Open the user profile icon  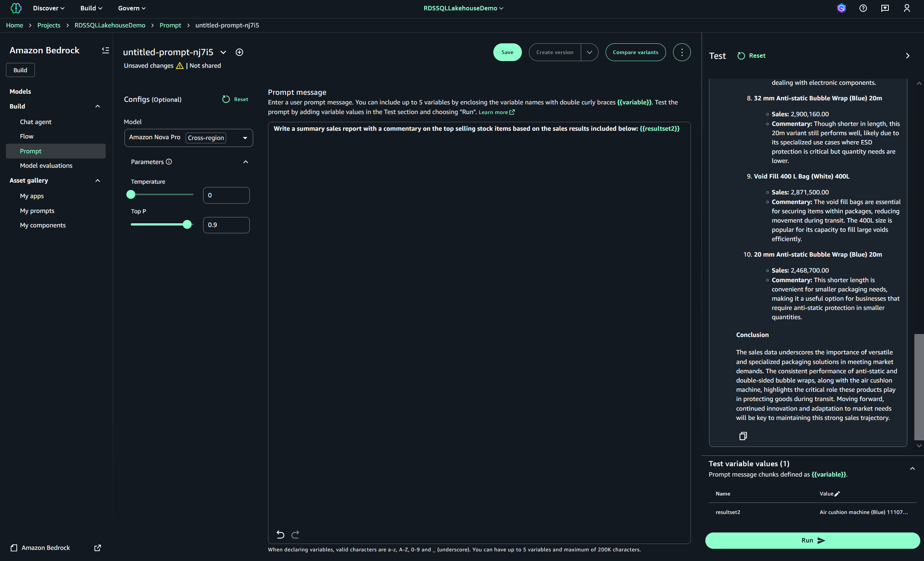tap(906, 8)
